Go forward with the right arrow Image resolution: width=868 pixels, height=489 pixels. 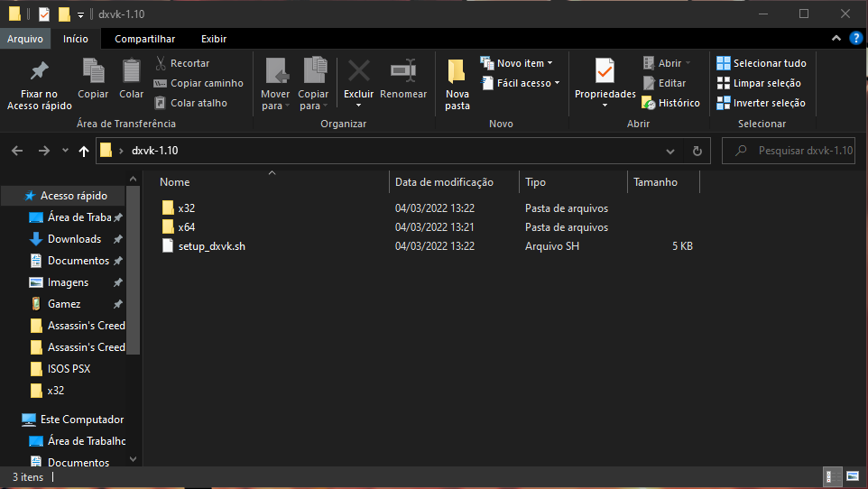[43, 151]
